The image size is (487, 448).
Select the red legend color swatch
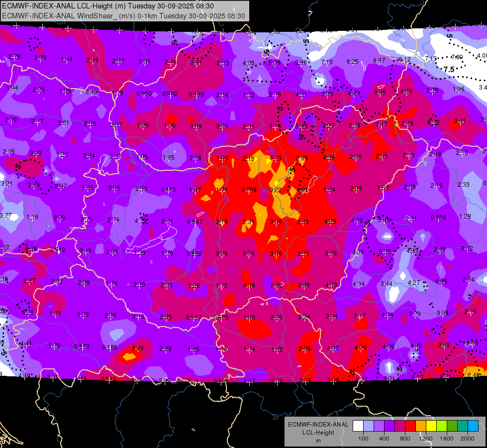[x=410, y=426]
